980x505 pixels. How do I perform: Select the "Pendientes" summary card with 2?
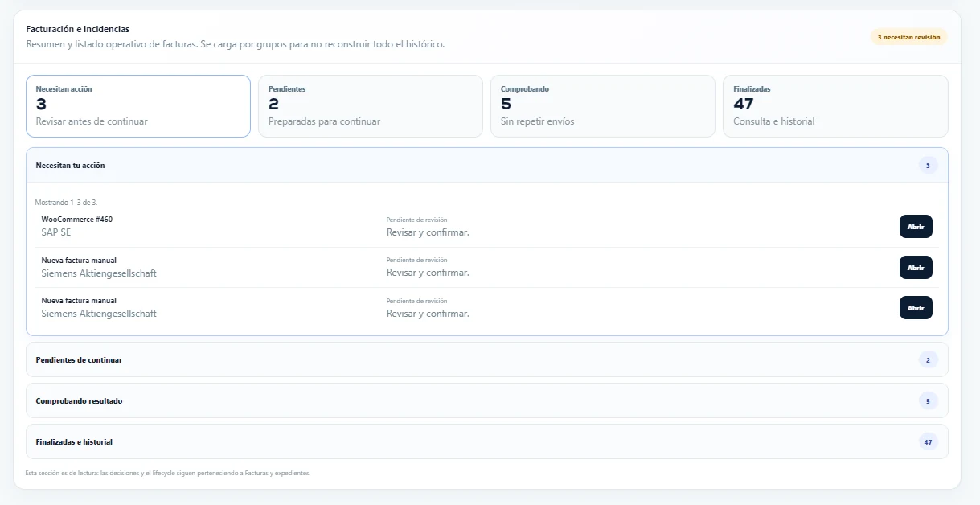point(371,106)
